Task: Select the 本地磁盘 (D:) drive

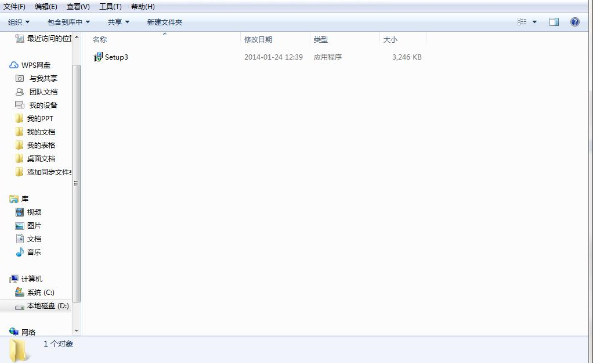Action: (42, 306)
